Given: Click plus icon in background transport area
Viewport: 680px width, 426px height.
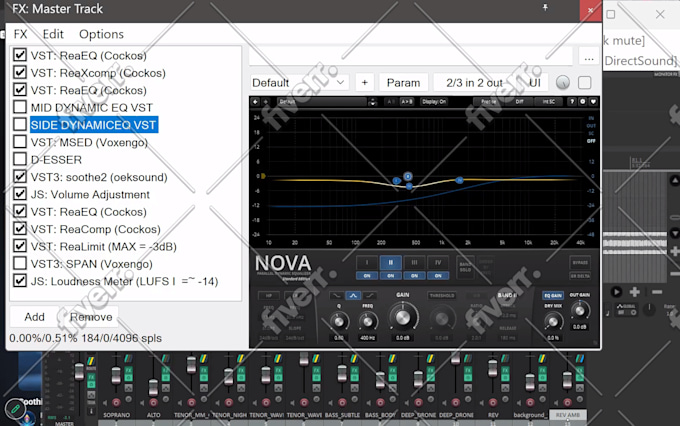Looking at the screenshot, I should pyautogui.click(x=634, y=292).
